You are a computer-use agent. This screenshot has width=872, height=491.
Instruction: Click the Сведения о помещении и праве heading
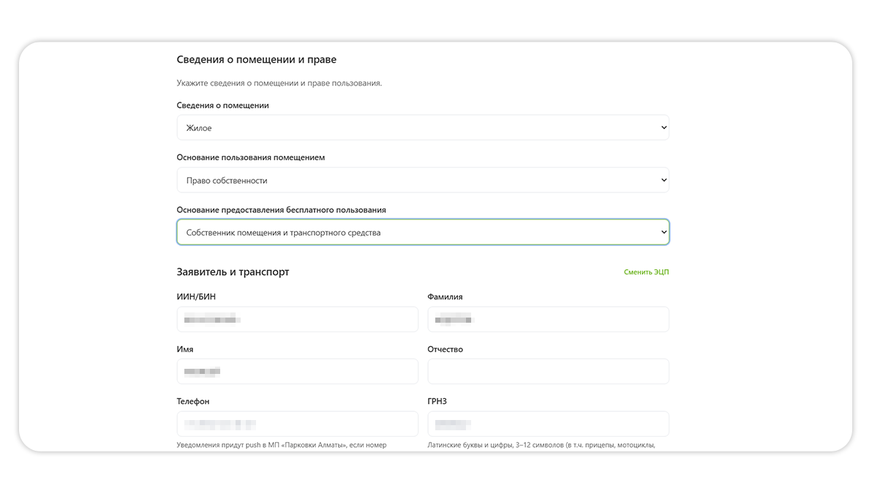pyautogui.click(x=256, y=59)
